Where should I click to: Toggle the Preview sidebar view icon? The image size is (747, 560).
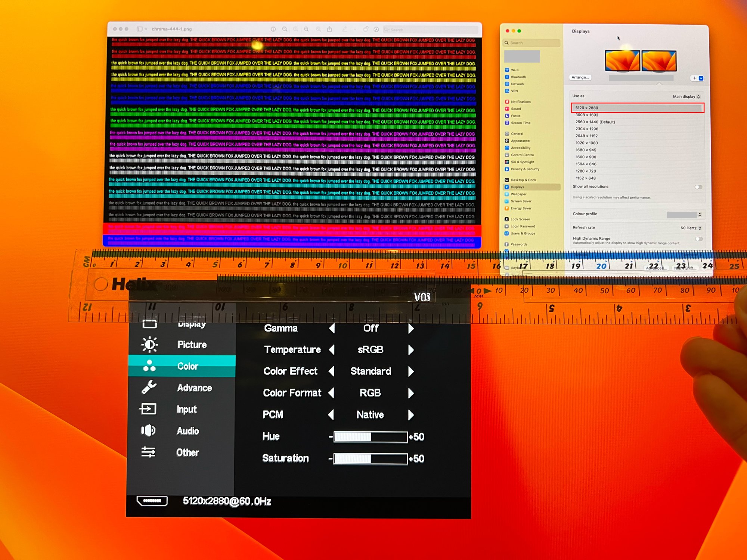coord(140,29)
